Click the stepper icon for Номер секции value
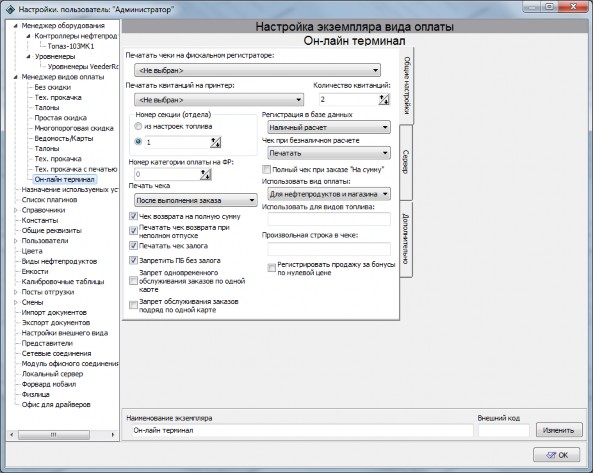This screenshot has width=593, height=473. [216, 142]
